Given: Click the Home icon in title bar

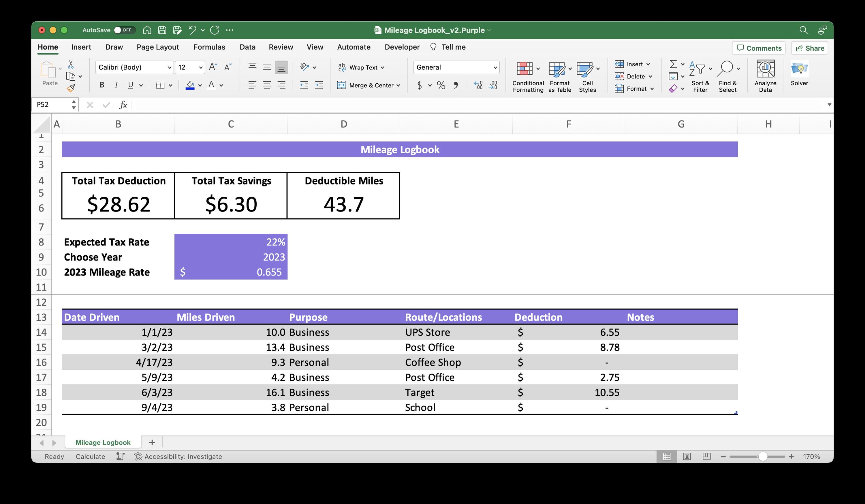Looking at the screenshot, I should (147, 30).
